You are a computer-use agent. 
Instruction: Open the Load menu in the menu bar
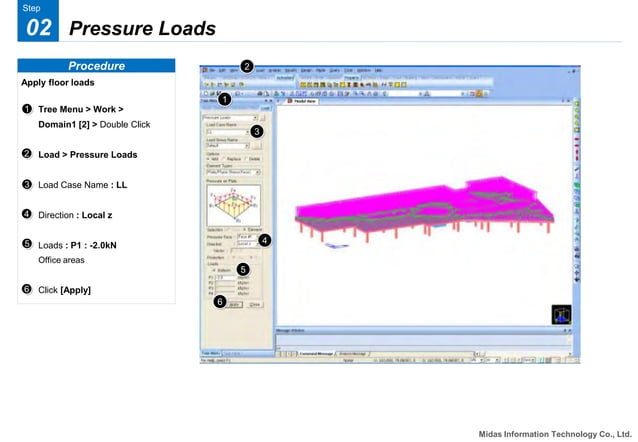[x=260, y=70]
